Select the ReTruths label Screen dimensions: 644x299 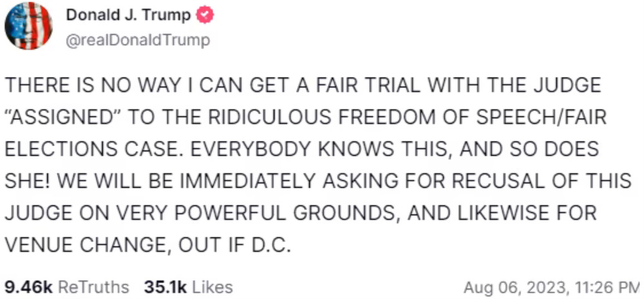point(93,287)
